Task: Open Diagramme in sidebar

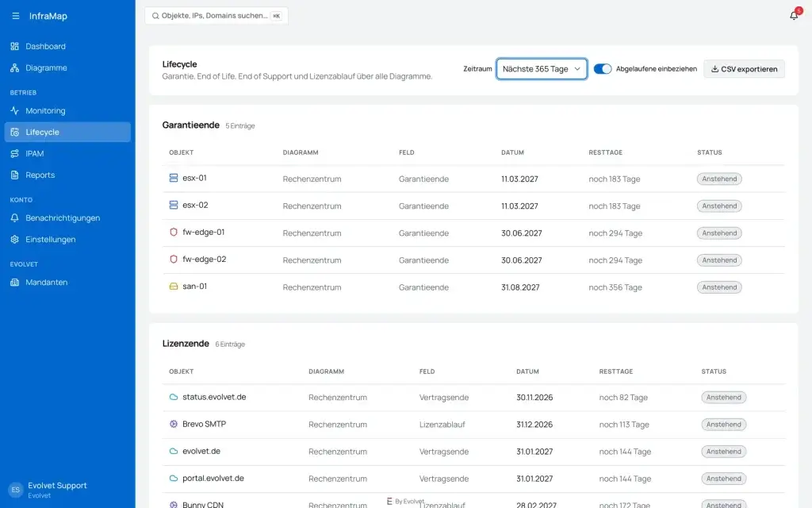Action: (x=67, y=68)
